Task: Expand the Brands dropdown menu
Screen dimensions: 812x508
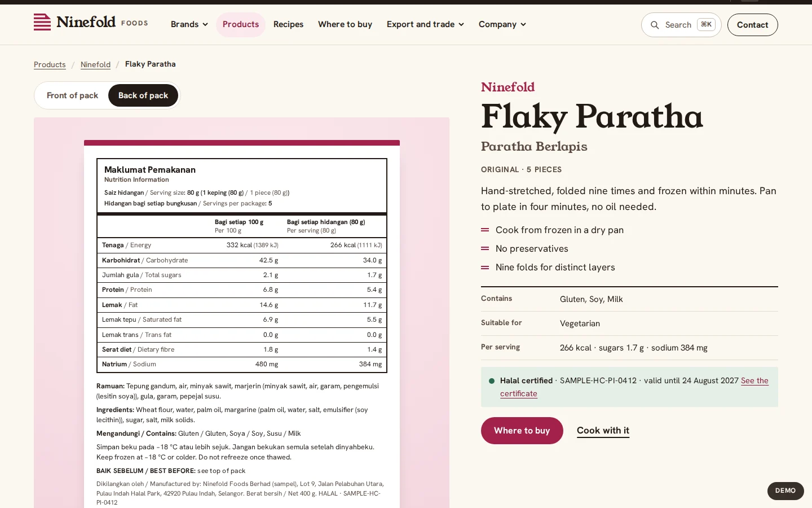Action: 189,24
